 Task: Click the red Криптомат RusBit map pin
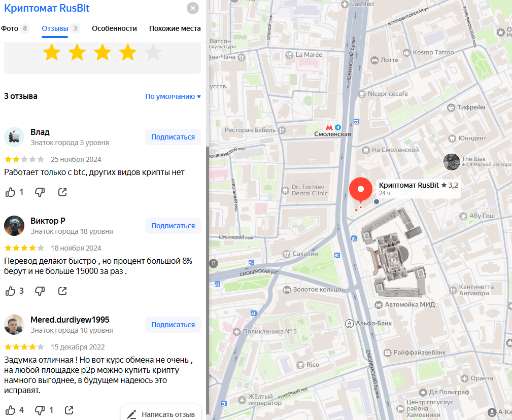tap(360, 190)
